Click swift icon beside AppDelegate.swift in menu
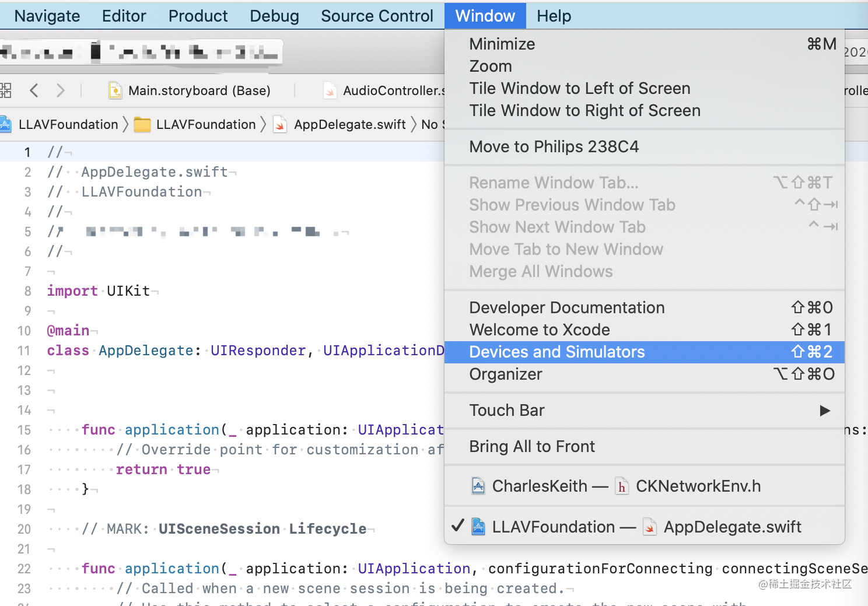 tap(649, 527)
